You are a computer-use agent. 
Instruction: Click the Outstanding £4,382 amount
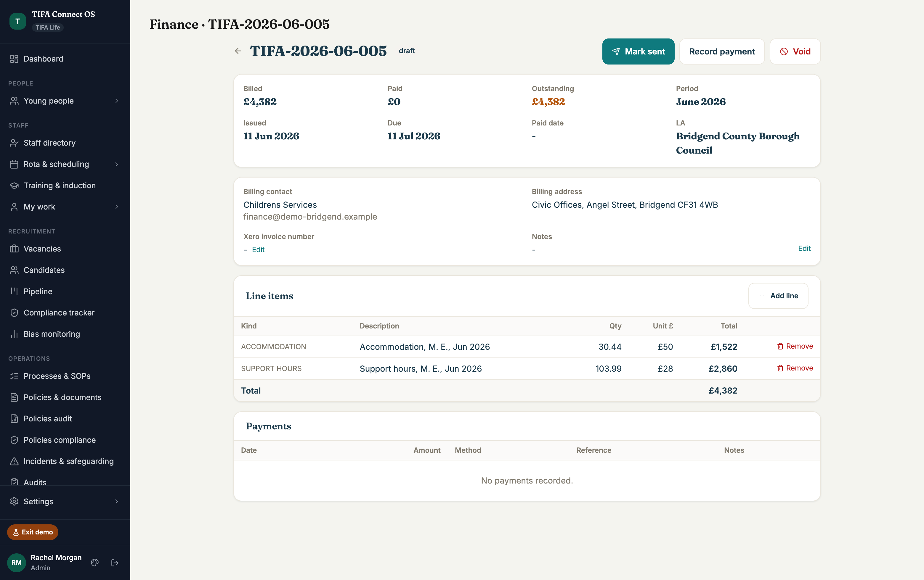[x=548, y=101]
